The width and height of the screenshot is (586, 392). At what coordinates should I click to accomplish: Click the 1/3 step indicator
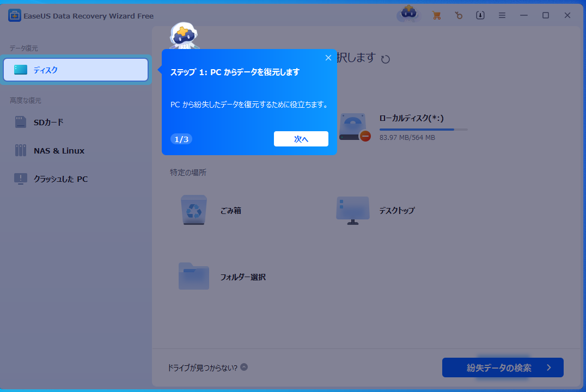181,139
